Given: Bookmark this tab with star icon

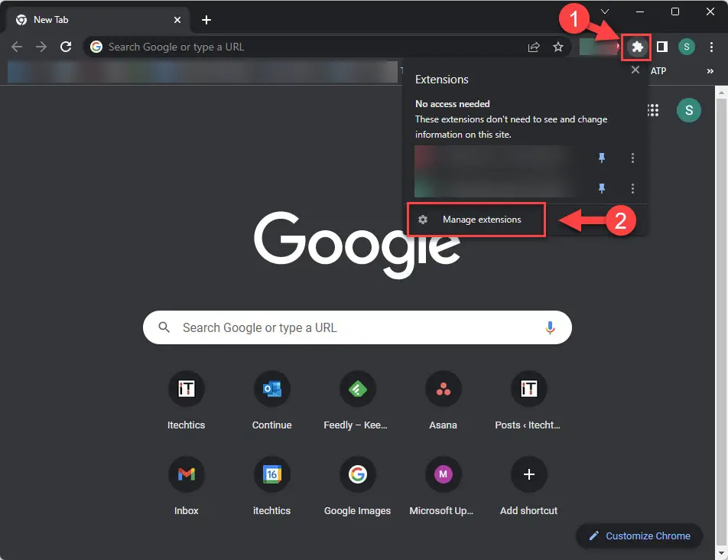Looking at the screenshot, I should pyautogui.click(x=558, y=47).
